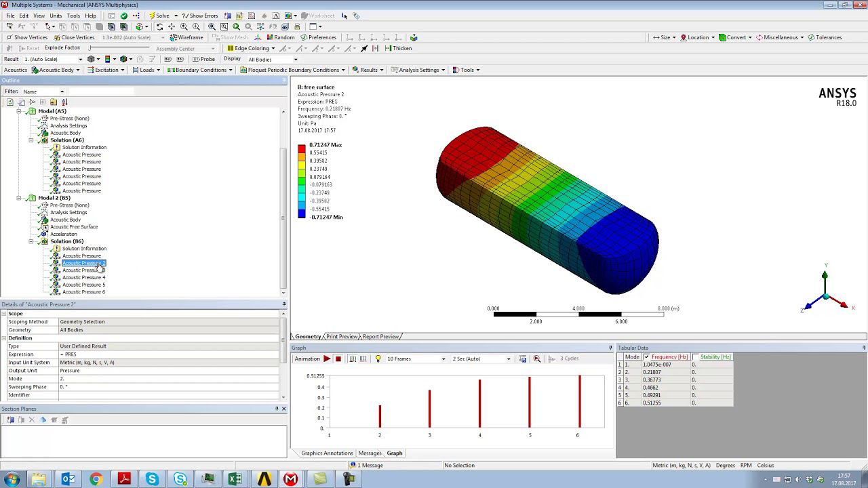Click the Solve lightning icon button
This screenshot has width=868, height=488.
tap(160, 16)
